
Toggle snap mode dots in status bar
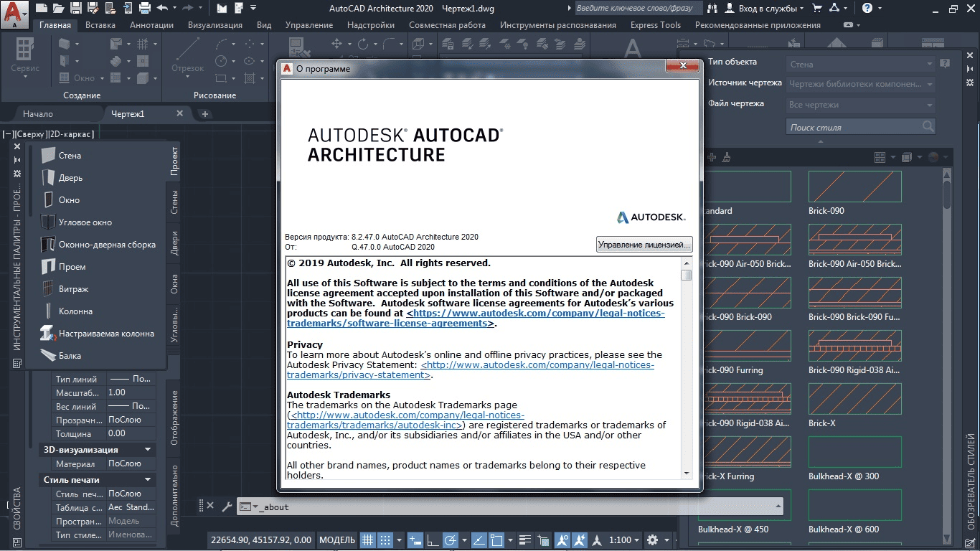385,540
